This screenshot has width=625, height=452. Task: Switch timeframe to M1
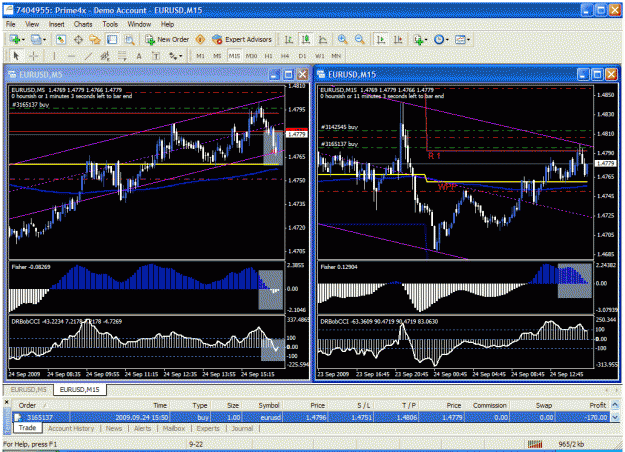pos(200,56)
